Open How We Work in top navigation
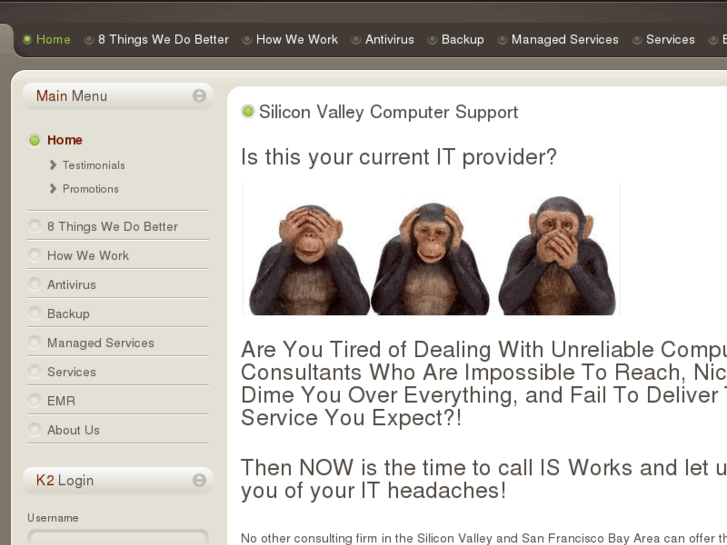Screen dimensions: 727x545 pos(297,39)
